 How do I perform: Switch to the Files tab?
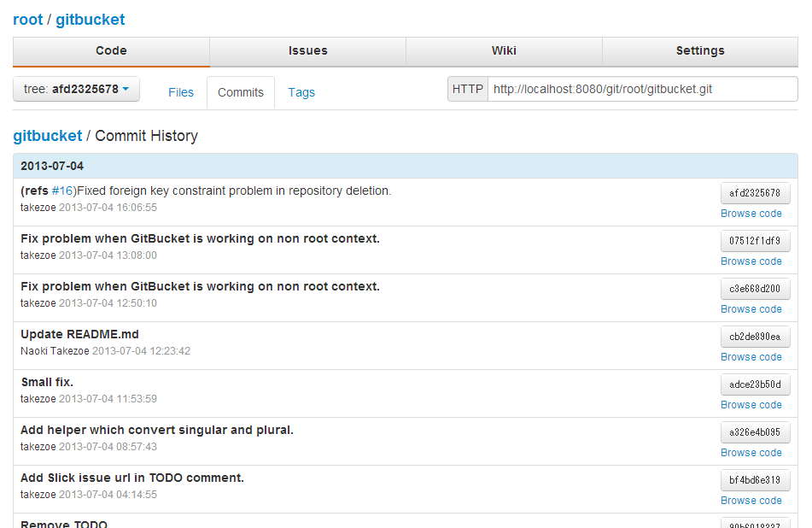point(181,92)
